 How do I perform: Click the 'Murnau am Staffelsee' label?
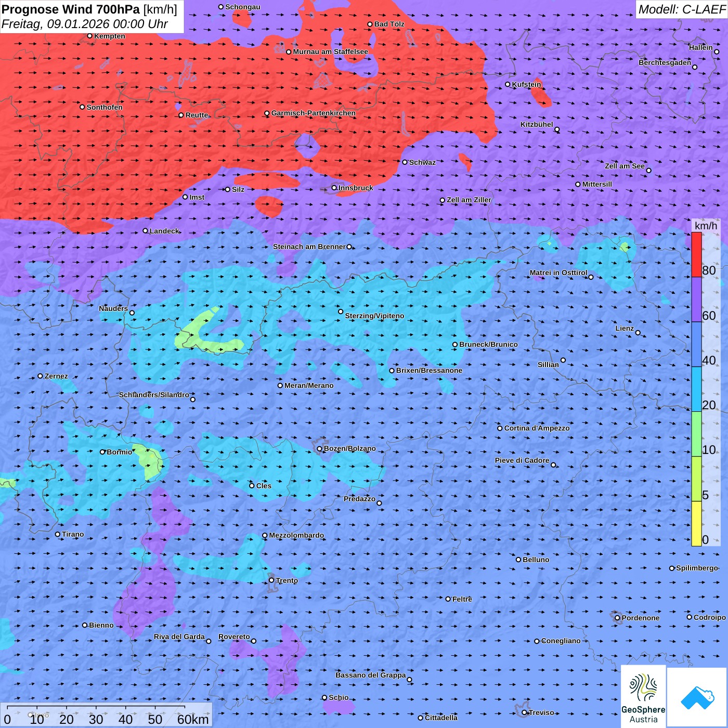point(330,51)
